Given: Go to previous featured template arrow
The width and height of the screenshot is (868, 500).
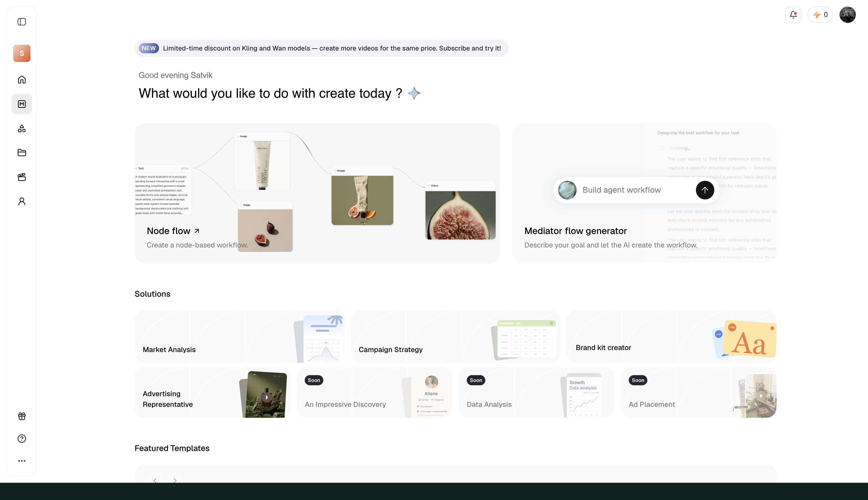Looking at the screenshot, I should coord(155,480).
